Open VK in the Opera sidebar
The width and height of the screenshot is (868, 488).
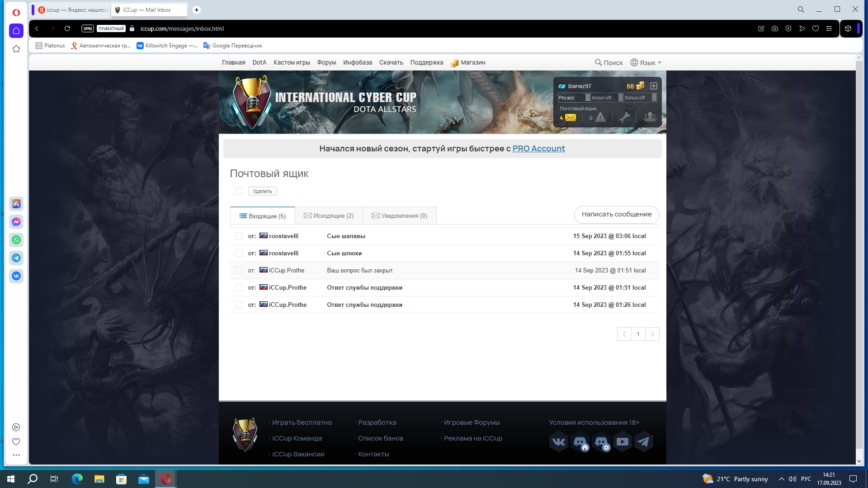[16, 276]
